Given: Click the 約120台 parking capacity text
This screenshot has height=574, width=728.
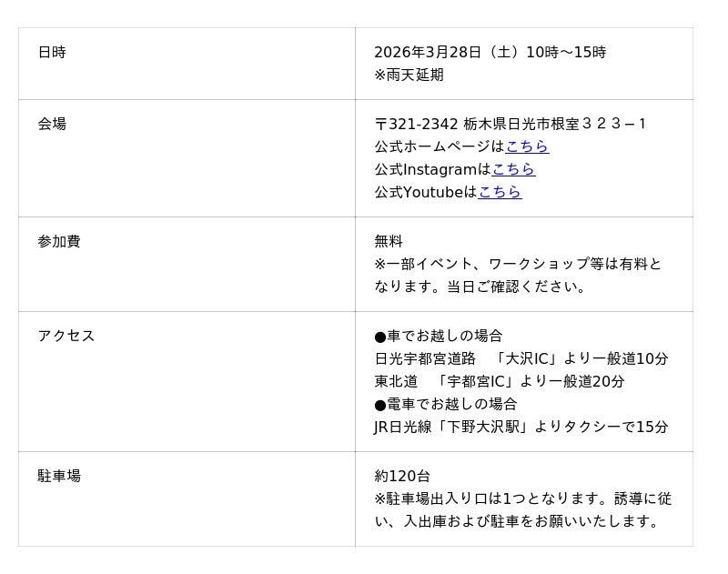Looking at the screenshot, I should (x=402, y=476).
